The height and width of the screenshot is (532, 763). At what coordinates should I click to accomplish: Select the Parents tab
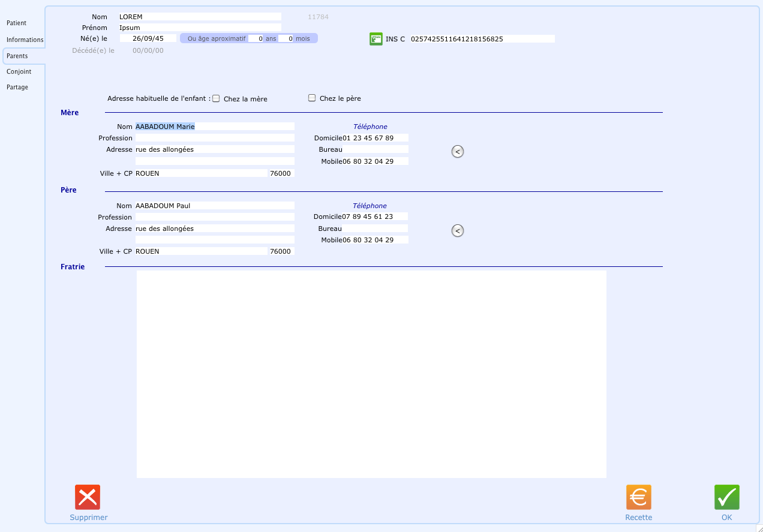pos(23,56)
